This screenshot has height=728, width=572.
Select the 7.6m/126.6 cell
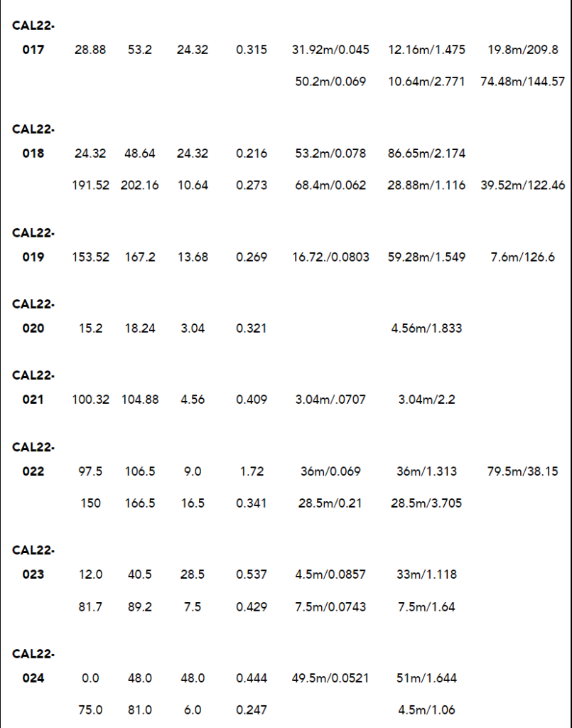tap(523, 257)
